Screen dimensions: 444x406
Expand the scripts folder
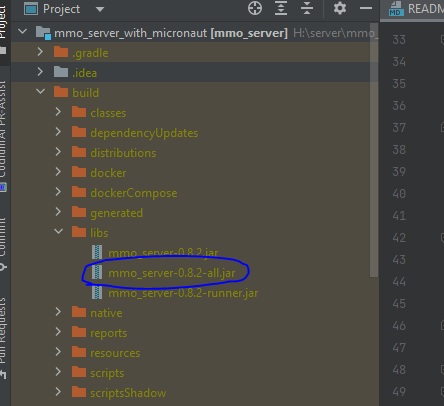58,372
